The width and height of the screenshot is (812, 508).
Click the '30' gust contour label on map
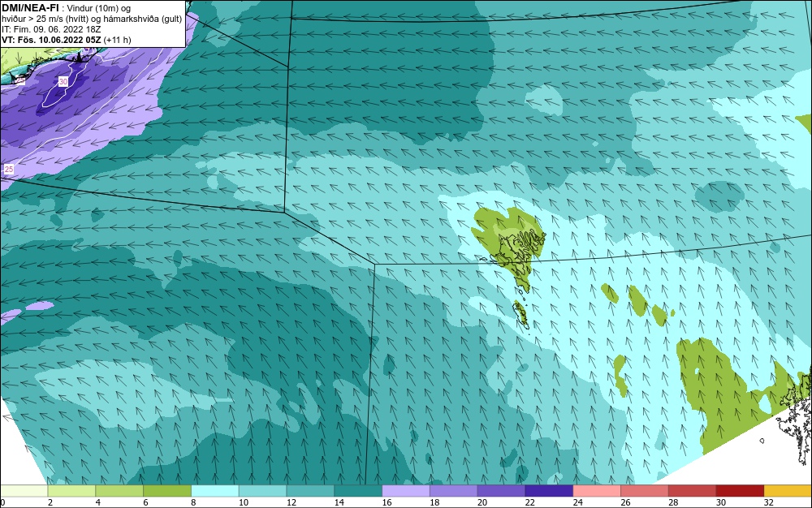(x=63, y=82)
